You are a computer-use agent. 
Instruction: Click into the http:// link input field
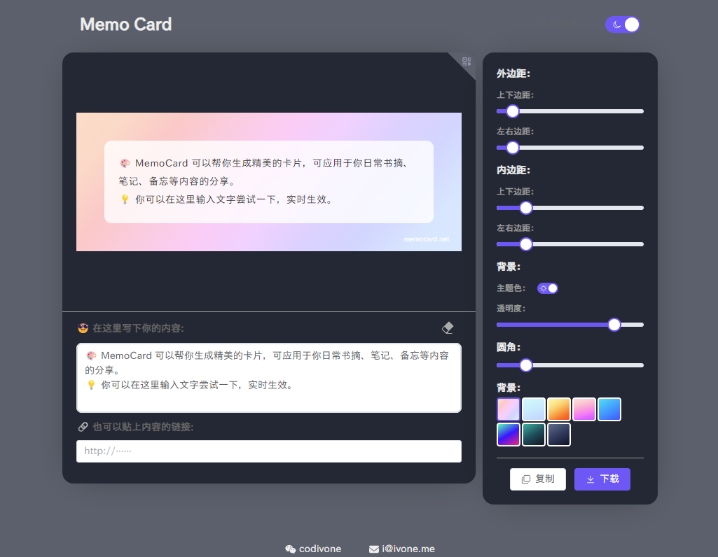(x=269, y=451)
